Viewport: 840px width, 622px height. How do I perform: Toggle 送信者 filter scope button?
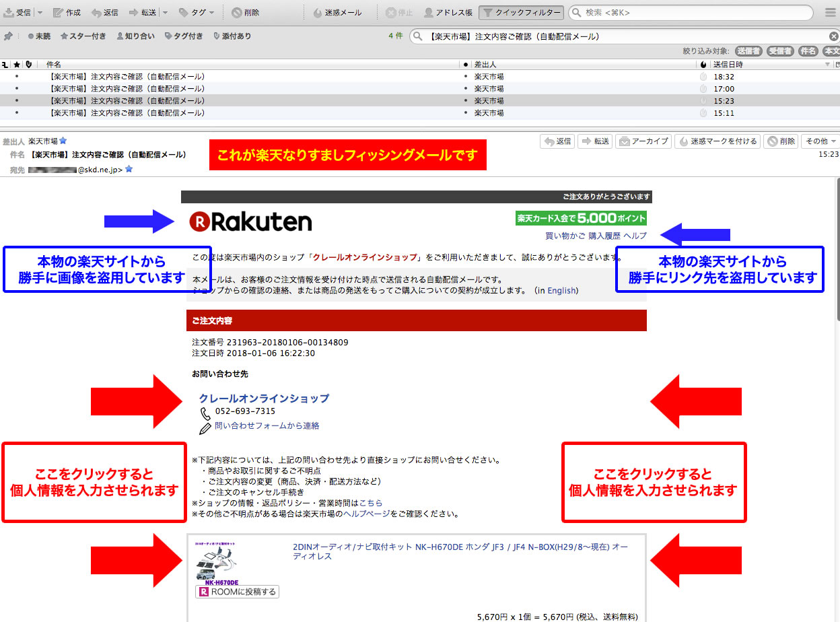[748, 51]
